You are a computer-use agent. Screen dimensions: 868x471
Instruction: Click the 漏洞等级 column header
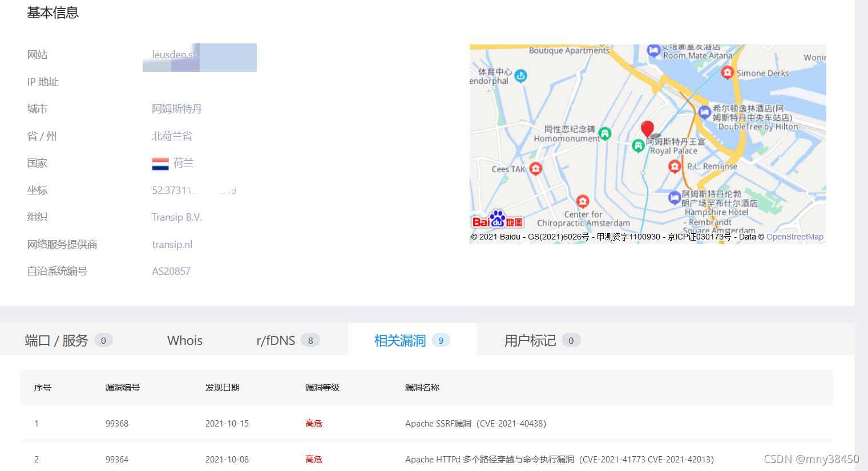tap(322, 387)
